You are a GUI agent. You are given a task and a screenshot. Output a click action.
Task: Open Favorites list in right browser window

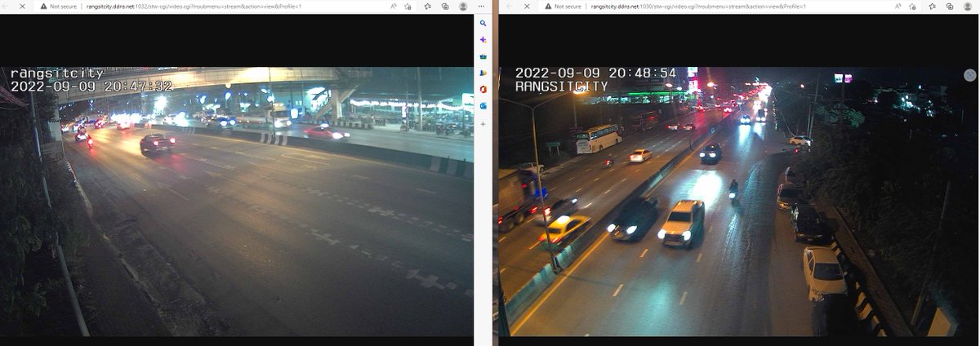[933, 6]
